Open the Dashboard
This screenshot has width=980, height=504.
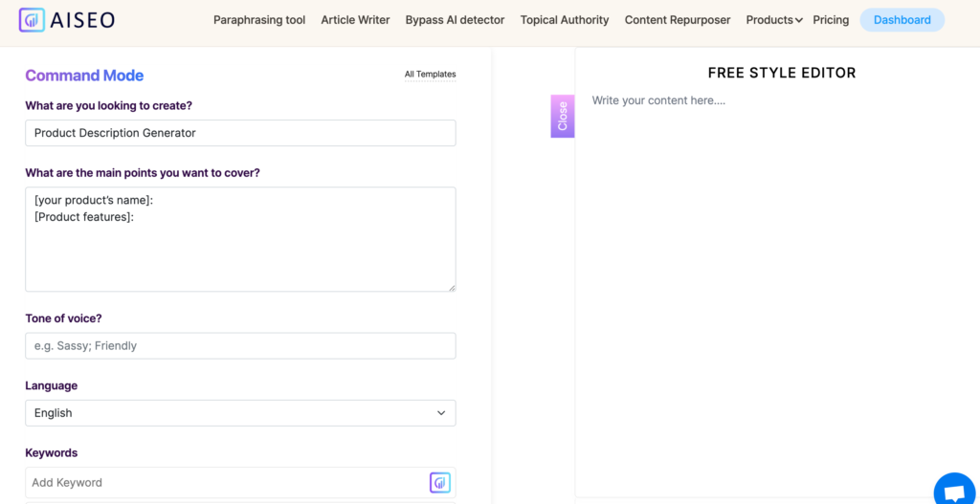(902, 20)
